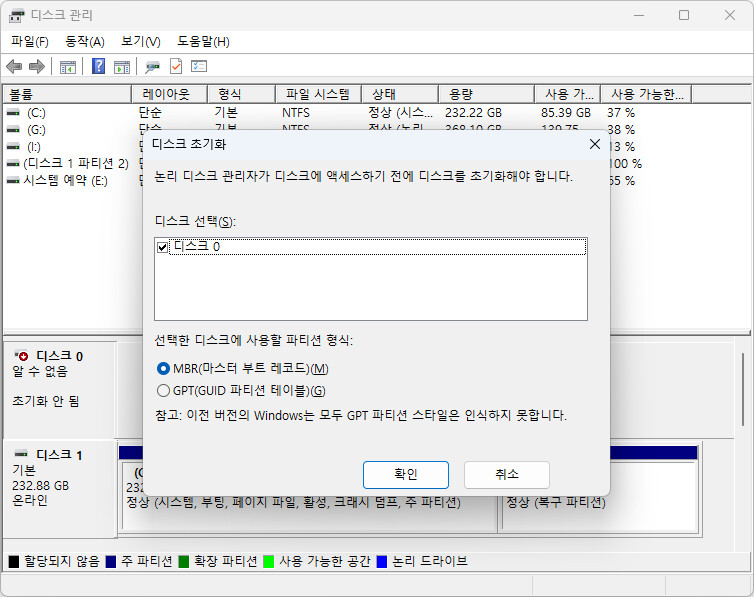Open the blue Help question-mark icon
754x597 pixels.
click(99, 66)
